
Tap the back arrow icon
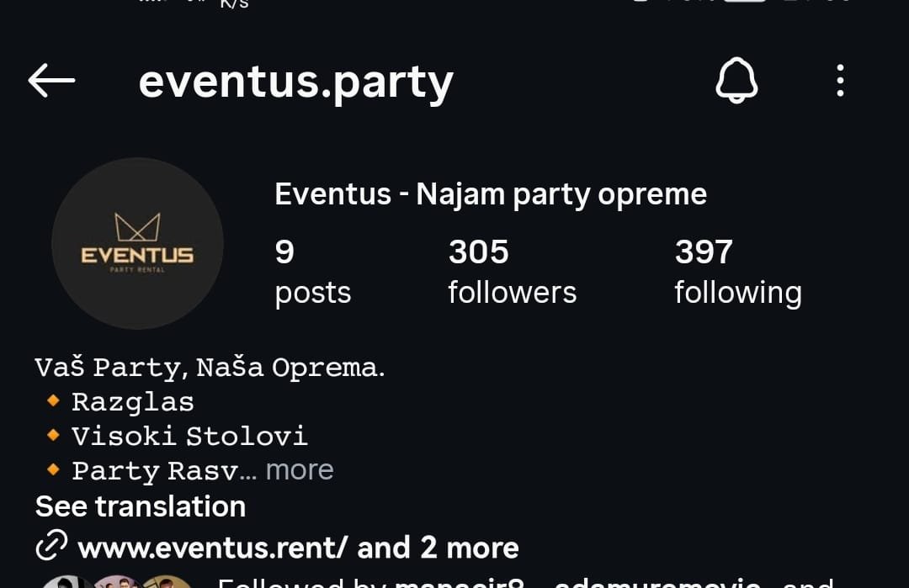pos(51,81)
